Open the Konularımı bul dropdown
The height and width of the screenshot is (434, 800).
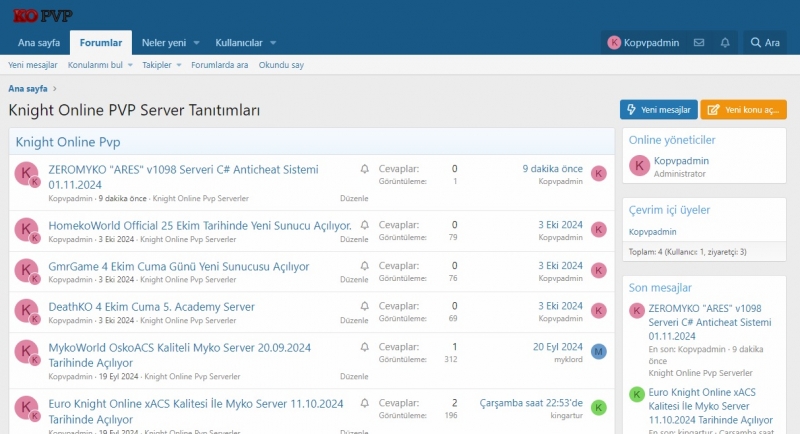click(100, 65)
